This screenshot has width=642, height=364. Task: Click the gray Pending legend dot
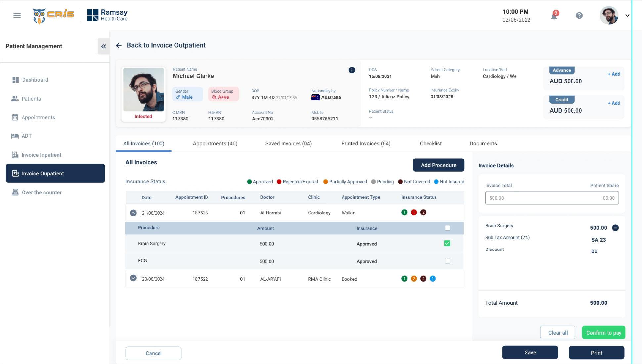373,182
